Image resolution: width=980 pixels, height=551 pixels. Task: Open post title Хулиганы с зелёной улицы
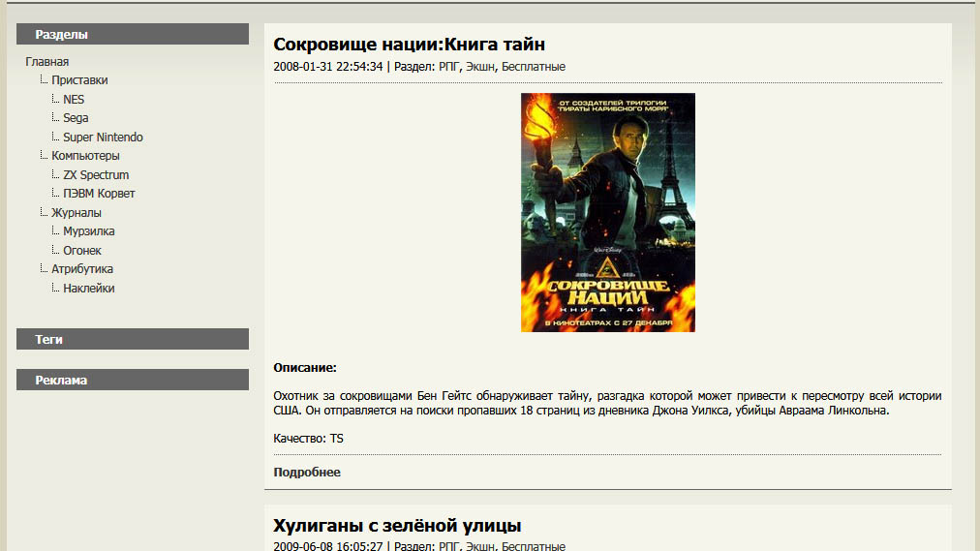(397, 526)
